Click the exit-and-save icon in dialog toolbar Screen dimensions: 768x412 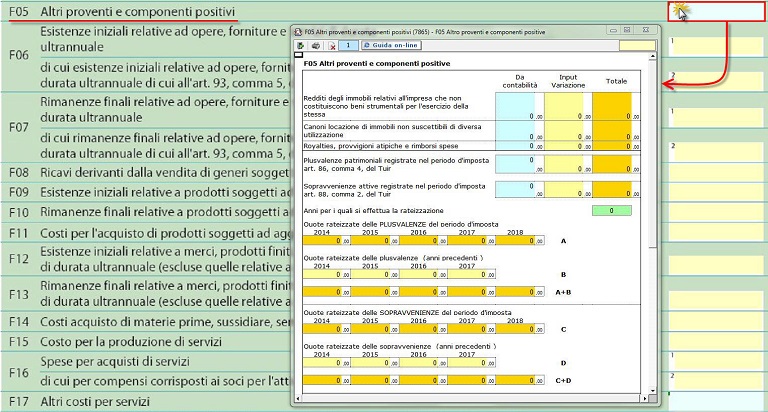[301, 46]
